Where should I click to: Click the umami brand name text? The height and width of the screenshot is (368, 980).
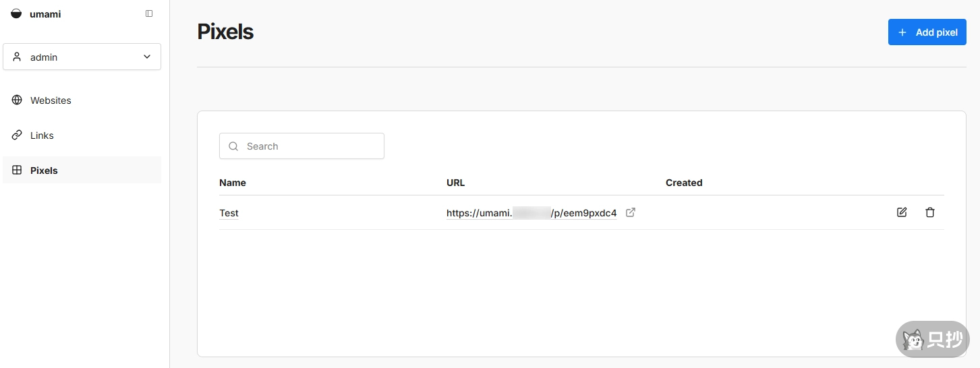click(x=45, y=14)
